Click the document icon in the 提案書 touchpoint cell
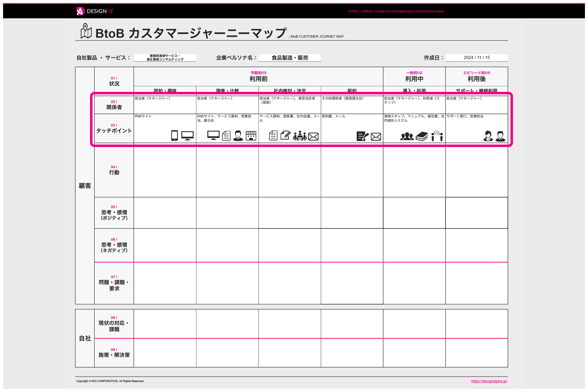Screen dimensions: 588x392 tap(273, 135)
